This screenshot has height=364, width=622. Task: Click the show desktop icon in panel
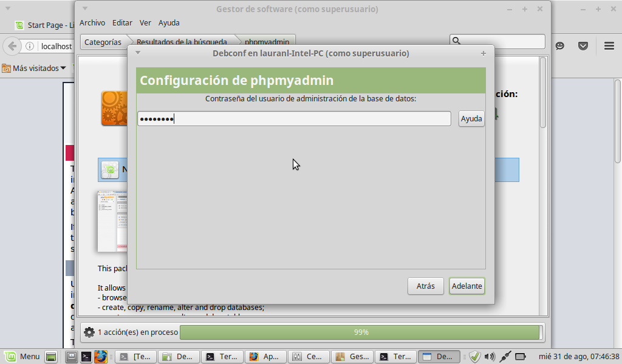tap(52, 357)
